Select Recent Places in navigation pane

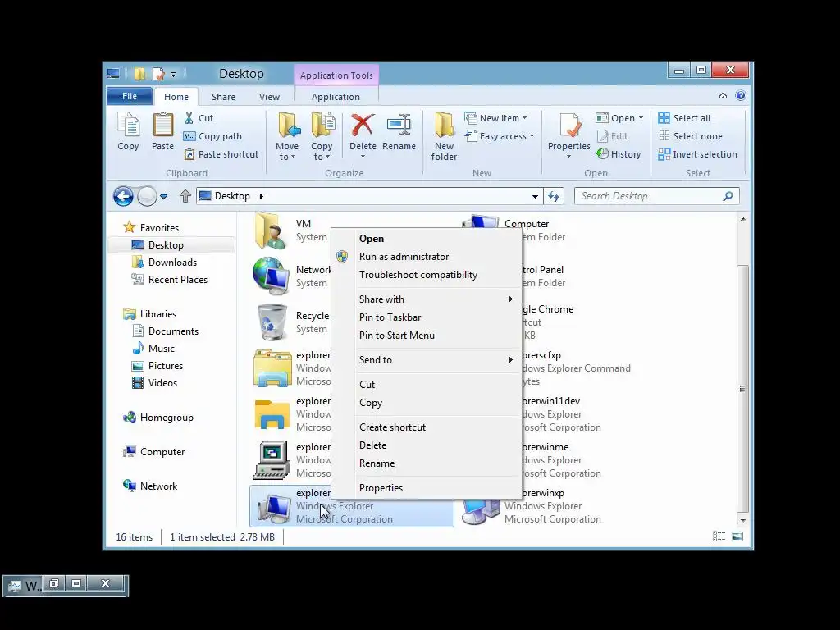click(178, 280)
